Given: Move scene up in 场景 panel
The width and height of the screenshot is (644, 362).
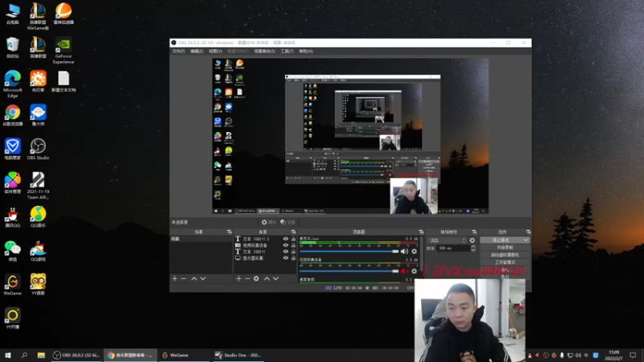Looking at the screenshot, I should (194, 278).
